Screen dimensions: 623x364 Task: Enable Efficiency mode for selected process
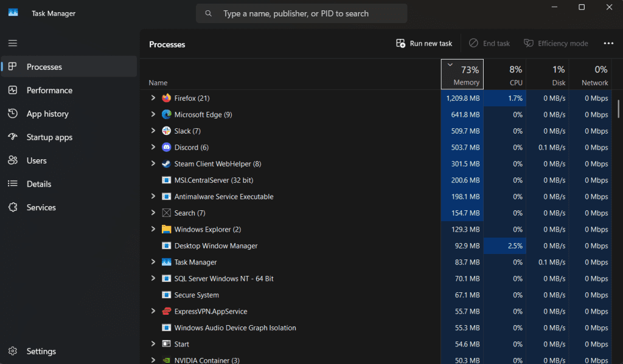555,43
